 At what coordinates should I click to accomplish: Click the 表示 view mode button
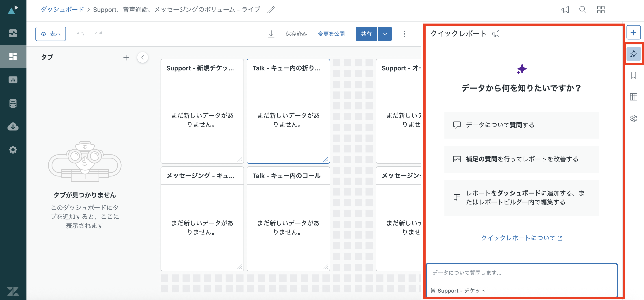point(51,34)
